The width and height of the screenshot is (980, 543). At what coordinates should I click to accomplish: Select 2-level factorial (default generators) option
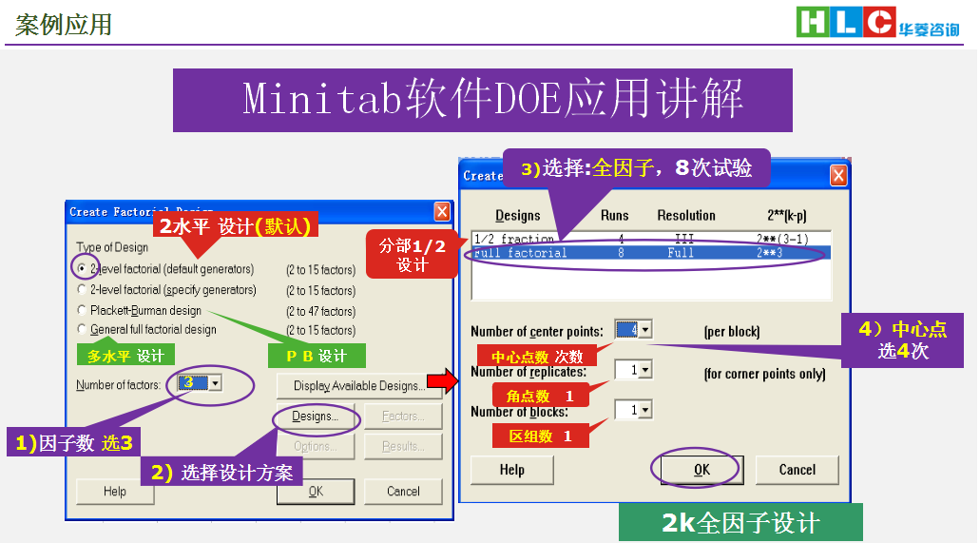(83, 269)
